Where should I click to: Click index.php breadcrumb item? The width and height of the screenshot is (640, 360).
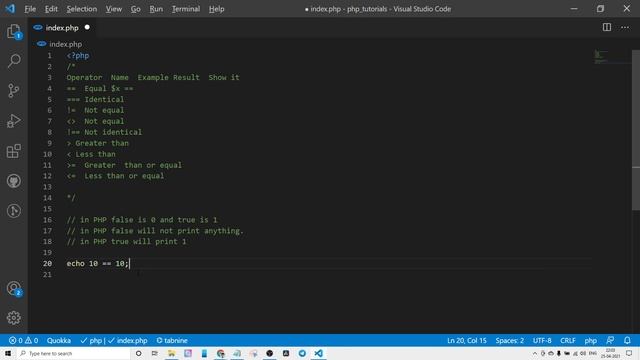point(65,44)
